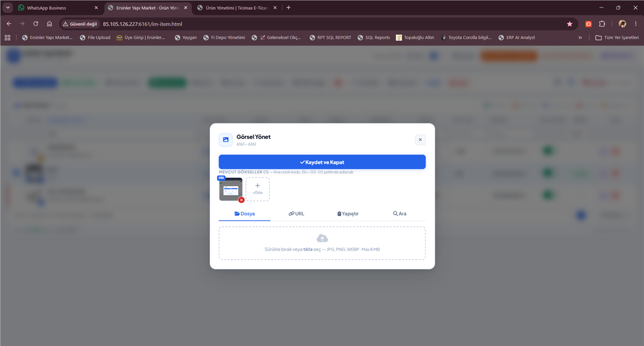Screen dimensions: 644x346
Task: Open the SQL Reports bookmark
Action: coord(374,38)
